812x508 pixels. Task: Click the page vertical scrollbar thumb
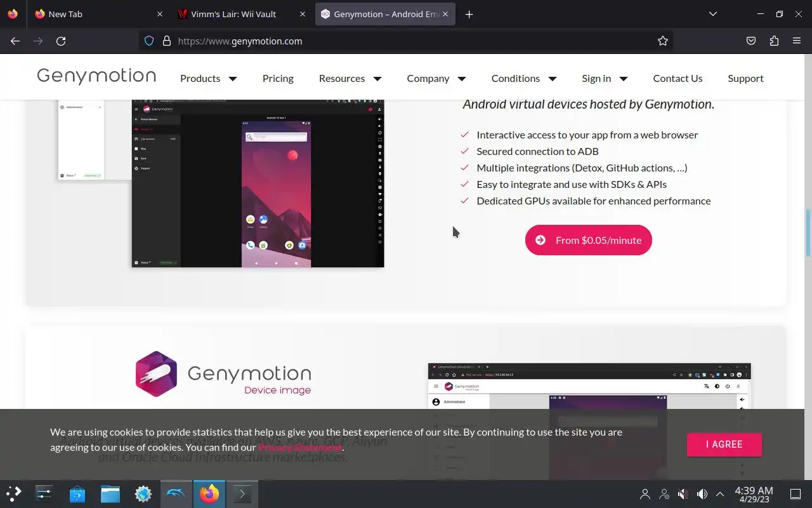point(808,232)
